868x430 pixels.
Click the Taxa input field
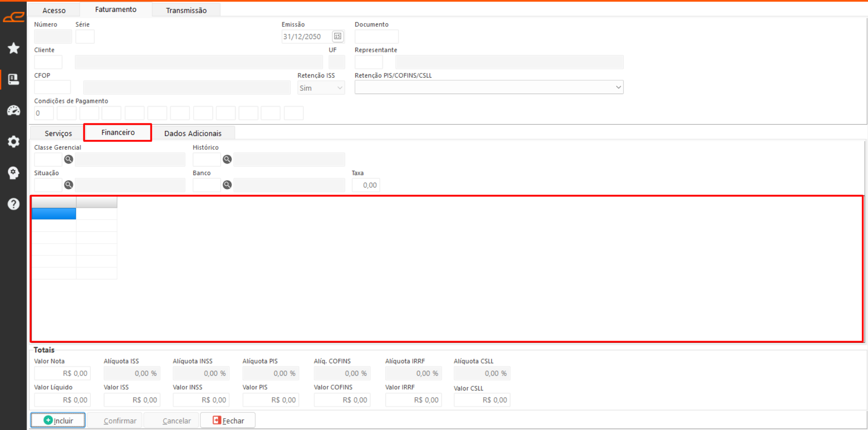(x=366, y=185)
